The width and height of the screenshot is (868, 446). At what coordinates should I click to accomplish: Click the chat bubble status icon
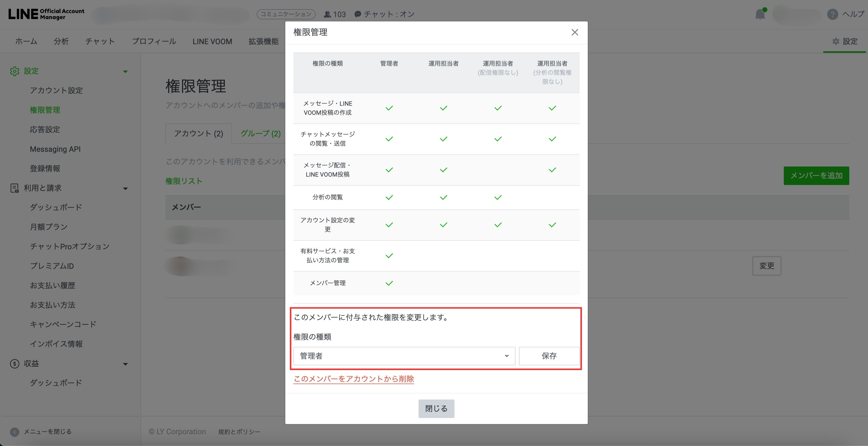(358, 14)
